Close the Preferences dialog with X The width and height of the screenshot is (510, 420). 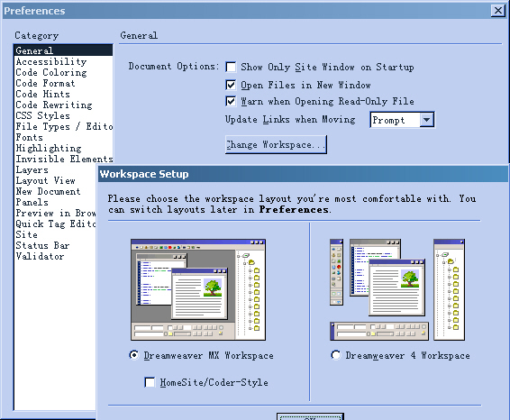[x=498, y=11]
